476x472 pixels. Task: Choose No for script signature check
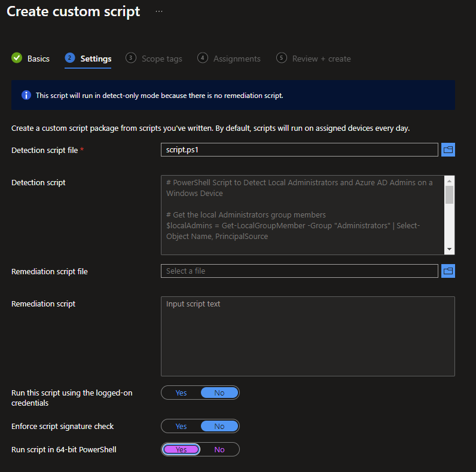point(219,426)
